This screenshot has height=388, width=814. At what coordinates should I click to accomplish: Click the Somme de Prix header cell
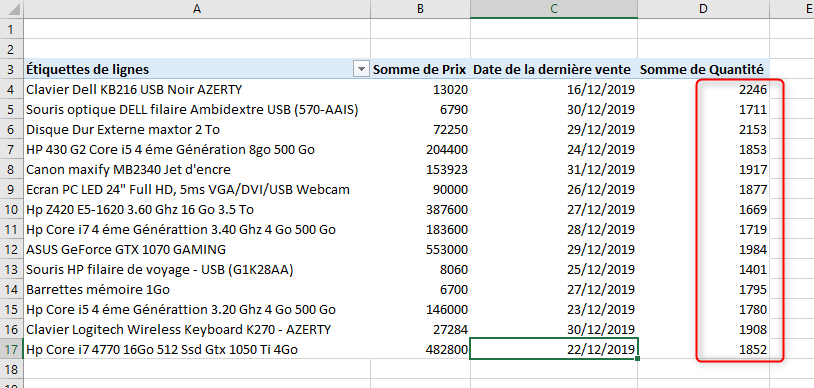[x=419, y=69]
